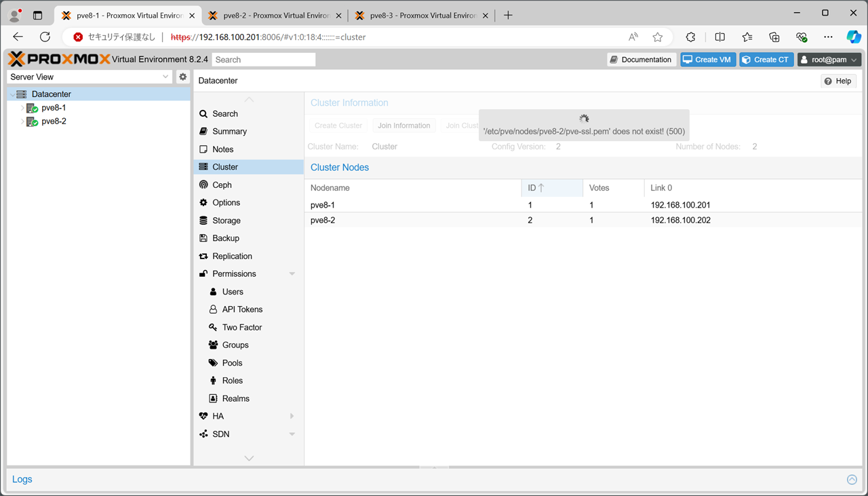Open the Replication section
Screen dimensions: 868x496
point(232,256)
